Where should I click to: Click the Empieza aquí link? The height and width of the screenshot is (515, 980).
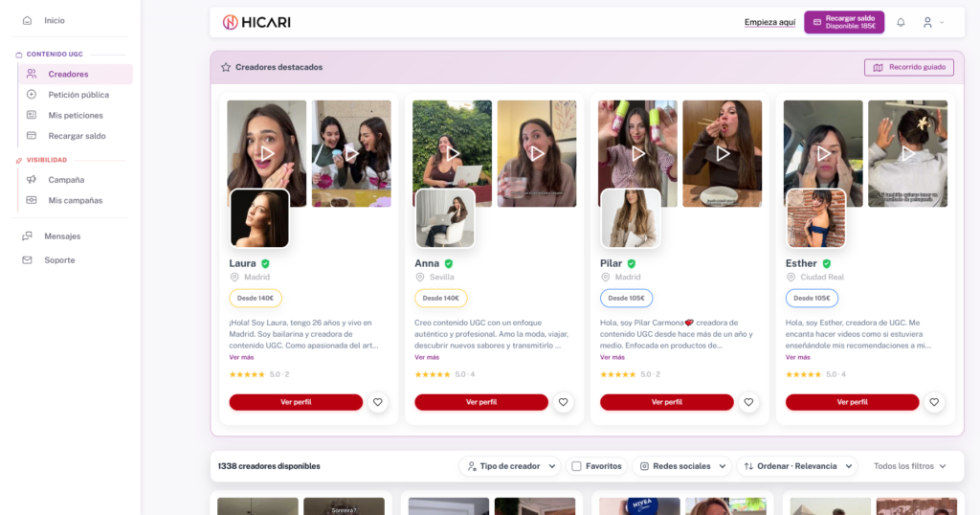[x=769, y=22]
